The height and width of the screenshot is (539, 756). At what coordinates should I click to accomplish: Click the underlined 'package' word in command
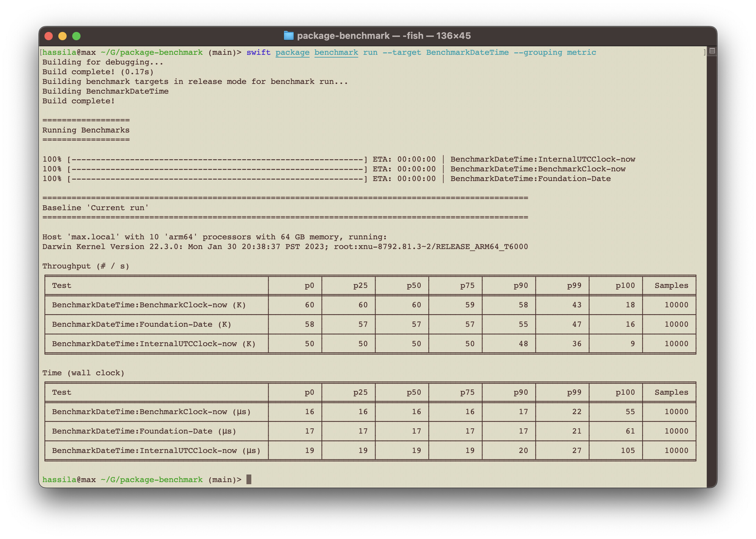(292, 52)
